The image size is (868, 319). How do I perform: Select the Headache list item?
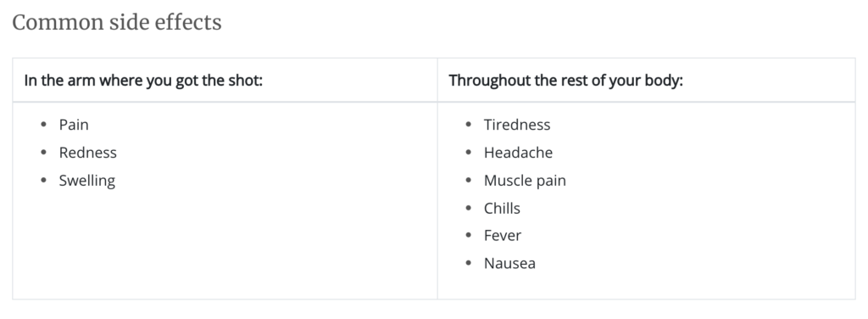518,153
